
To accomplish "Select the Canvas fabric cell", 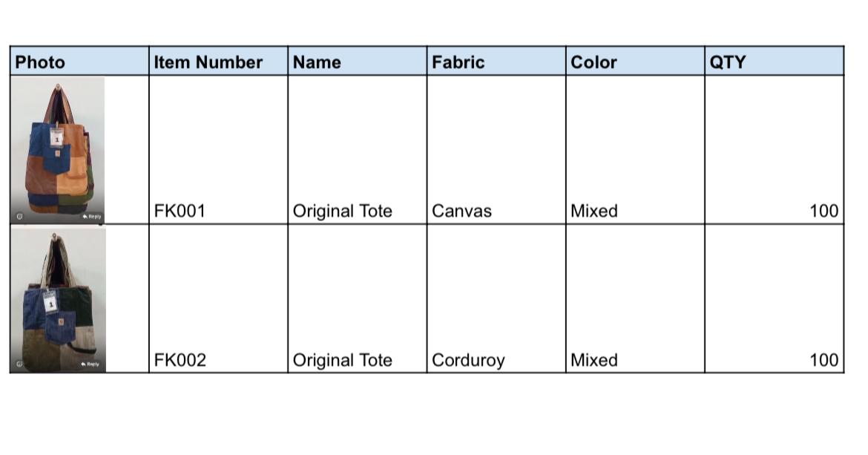I will click(x=461, y=212).
